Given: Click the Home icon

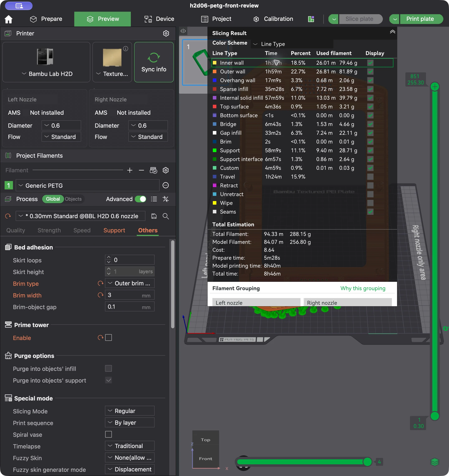Looking at the screenshot, I should point(9,19).
